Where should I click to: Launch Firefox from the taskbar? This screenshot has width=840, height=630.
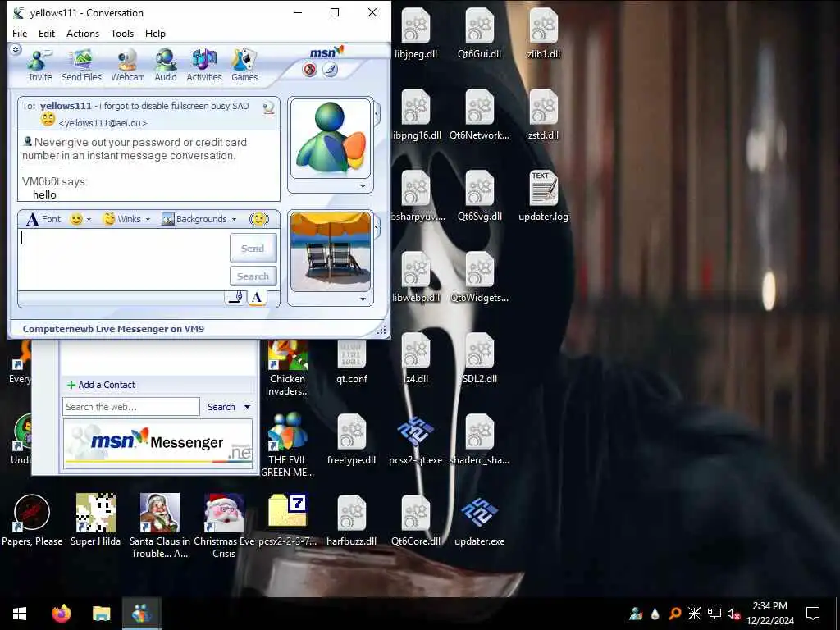(61, 614)
